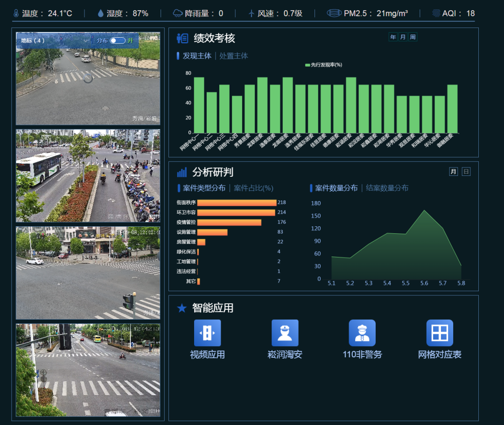Viewport: 504px width, 425px height.
Task: Click the PM2.5: 21mg/m³ reading
Action: [x=376, y=14]
